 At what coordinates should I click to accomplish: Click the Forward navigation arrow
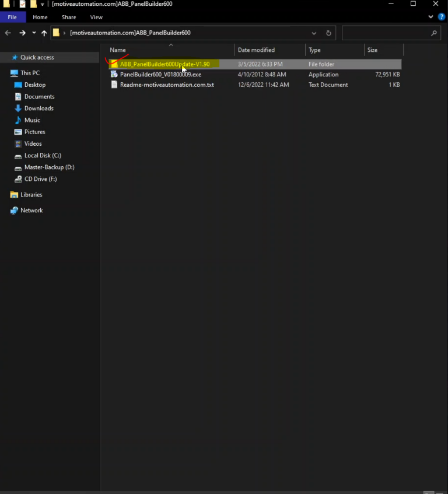(x=22, y=33)
